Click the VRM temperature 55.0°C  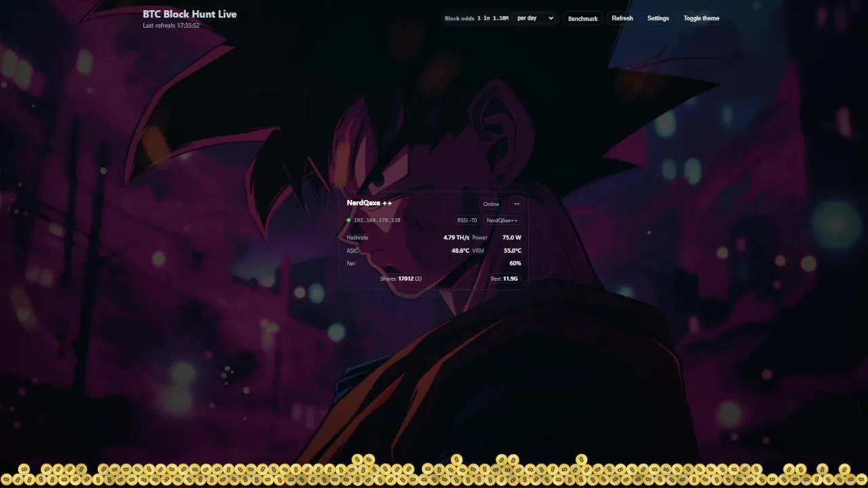[x=513, y=251]
